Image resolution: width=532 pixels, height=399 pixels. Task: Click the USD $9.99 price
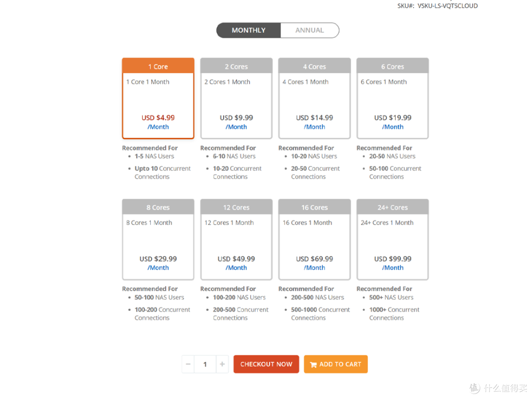click(236, 118)
